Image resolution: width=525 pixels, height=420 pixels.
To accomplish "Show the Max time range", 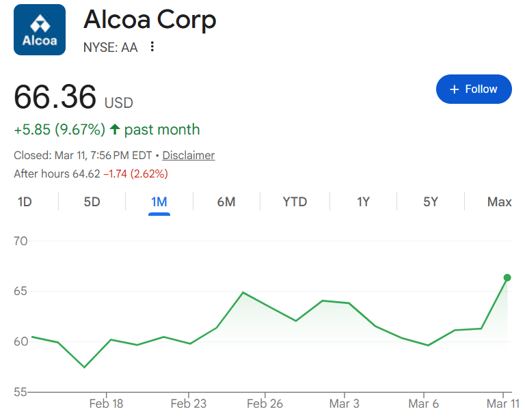I will click(x=499, y=201).
